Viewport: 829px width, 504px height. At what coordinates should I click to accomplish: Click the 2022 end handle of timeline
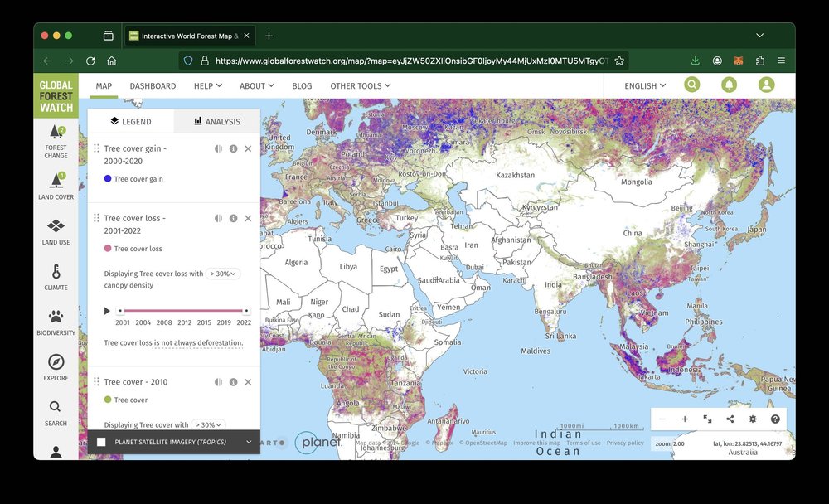(246, 310)
